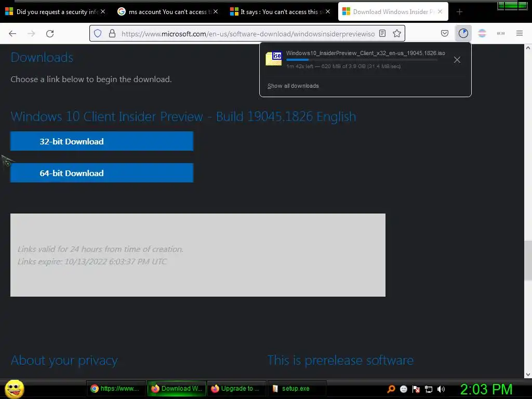Click 'Links valid for 24 hours' note
Screen dimensions: 532x399
(x=100, y=249)
